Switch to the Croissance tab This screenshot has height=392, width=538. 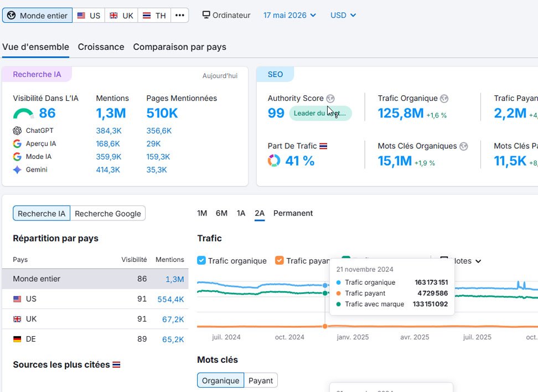pyautogui.click(x=101, y=47)
